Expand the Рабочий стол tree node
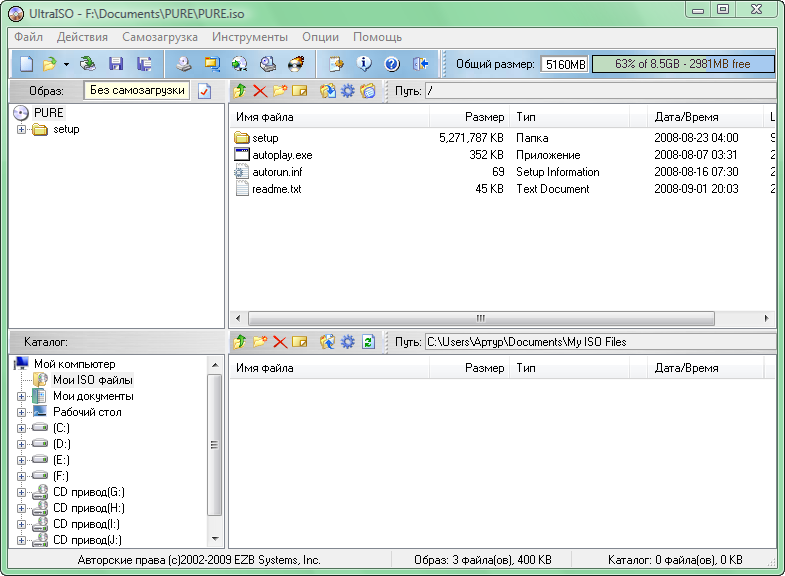 [x=22, y=413]
